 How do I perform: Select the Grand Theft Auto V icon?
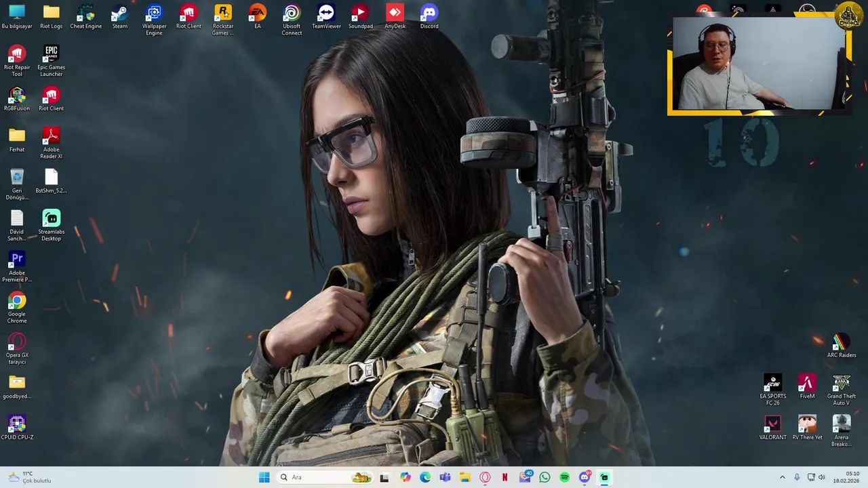[x=841, y=390]
